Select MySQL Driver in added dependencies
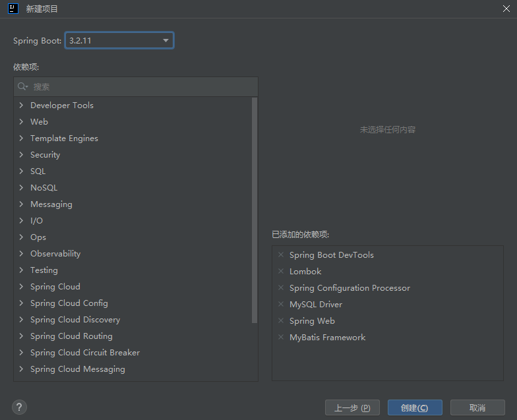517x420 pixels. (316, 305)
